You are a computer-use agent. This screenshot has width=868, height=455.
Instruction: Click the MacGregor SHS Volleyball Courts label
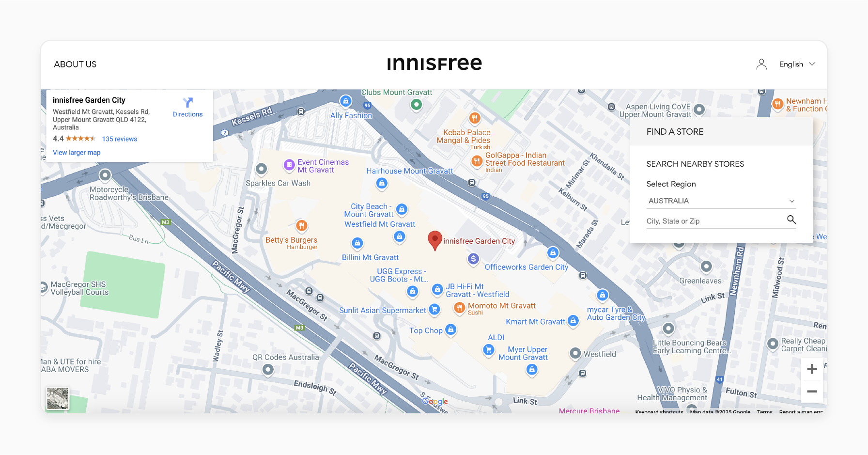tap(79, 288)
